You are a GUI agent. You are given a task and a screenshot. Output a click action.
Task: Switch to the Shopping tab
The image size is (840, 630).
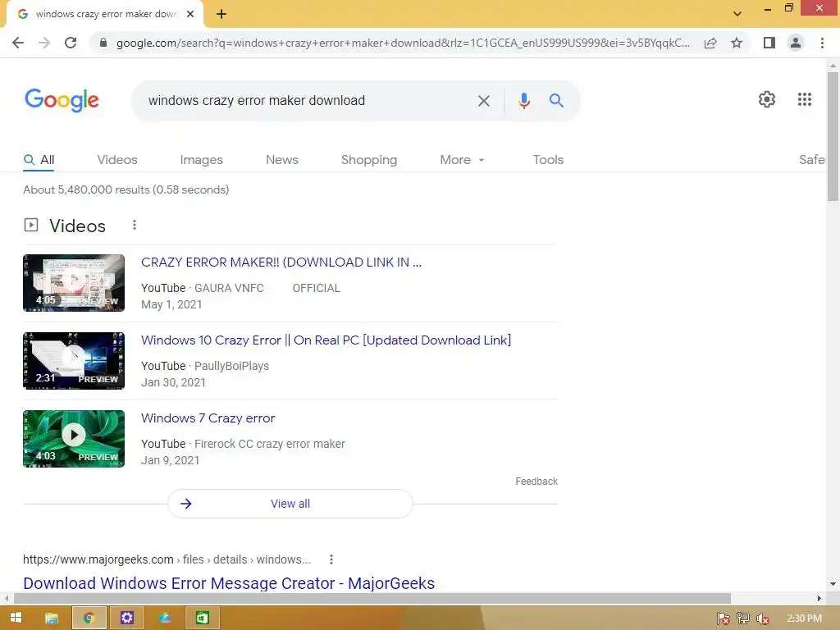(x=369, y=160)
